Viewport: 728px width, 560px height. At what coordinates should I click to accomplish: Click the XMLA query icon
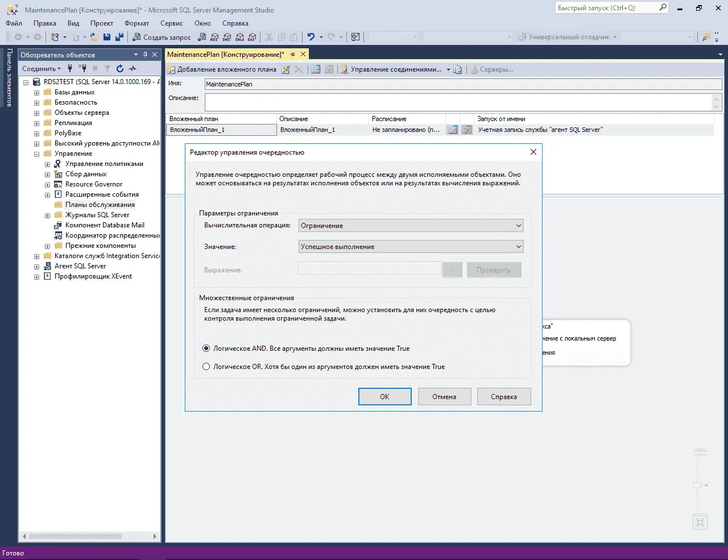click(239, 37)
